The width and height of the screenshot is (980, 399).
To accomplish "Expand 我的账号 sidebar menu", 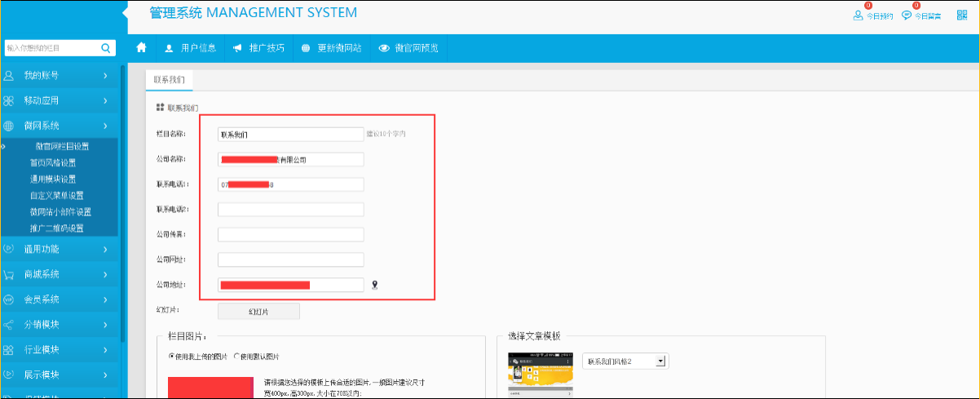I will [x=59, y=76].
